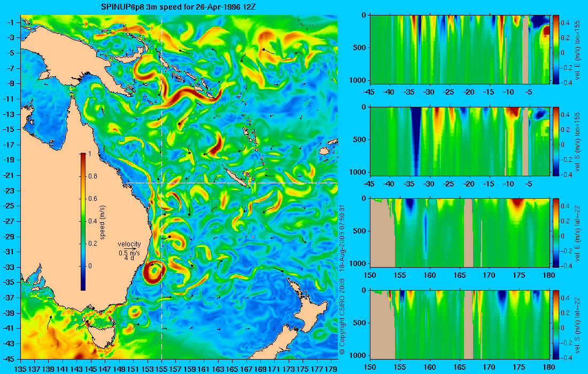Click the "1" tick on the speed colorbar
Image resolution: width=588 pixels, height=374 pixels.
(x=89, y=154)
